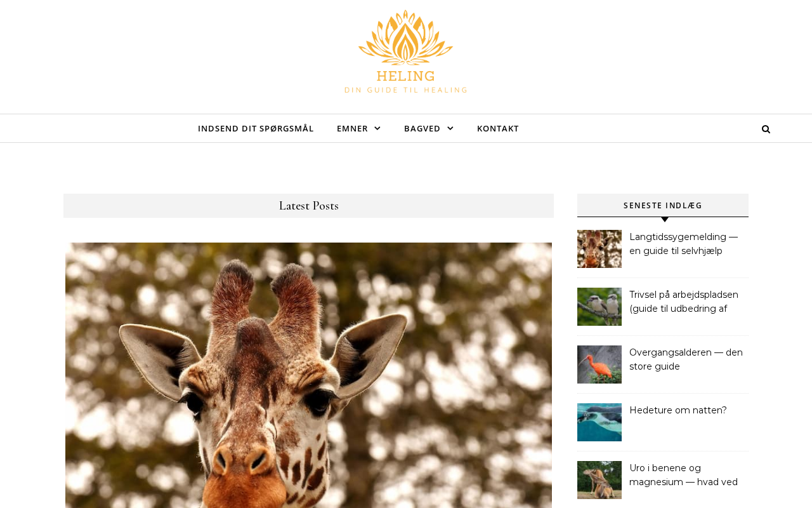Open Trivsel på arbejdspladsen post link
This screenshot has height=508, width=812.
click(684, 302)
